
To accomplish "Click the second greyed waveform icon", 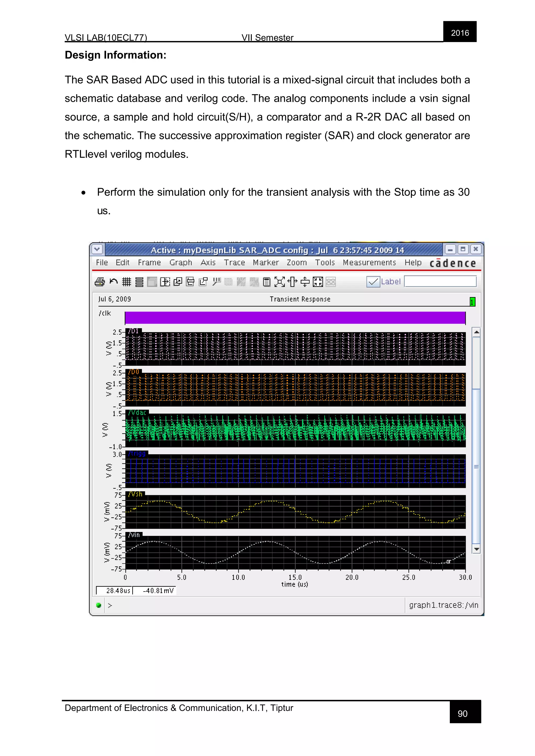I will pos(254,282).
